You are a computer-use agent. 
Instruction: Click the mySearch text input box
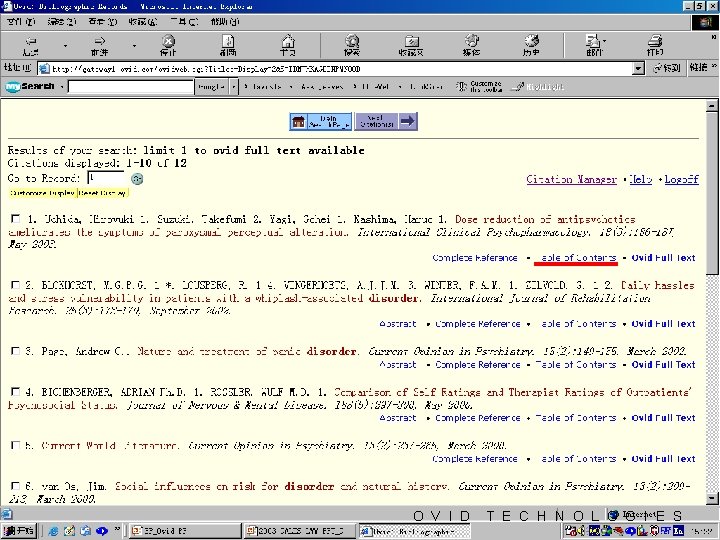[131, 86]
